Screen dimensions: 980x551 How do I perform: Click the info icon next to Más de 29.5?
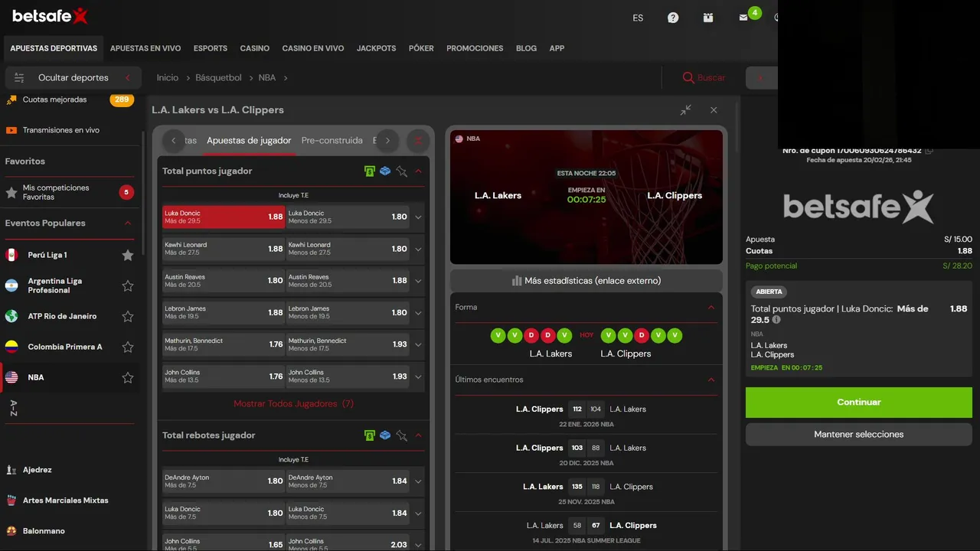click(x=776, y=320)
